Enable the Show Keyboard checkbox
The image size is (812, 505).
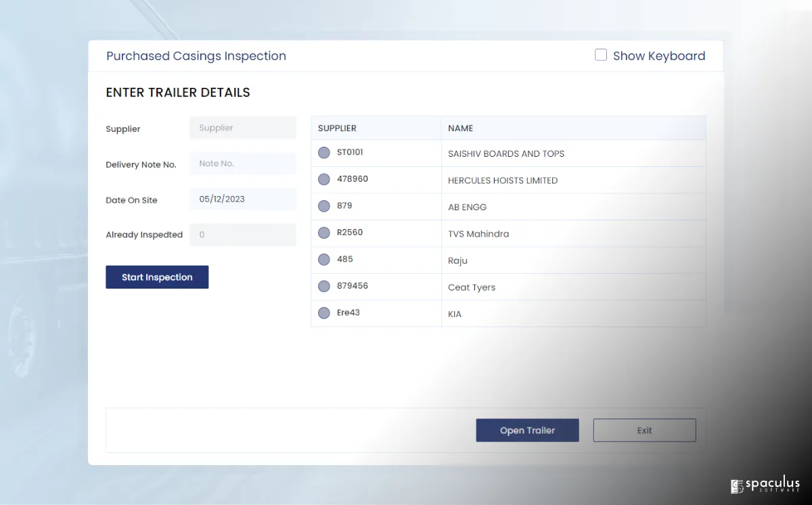click(601, 55)
